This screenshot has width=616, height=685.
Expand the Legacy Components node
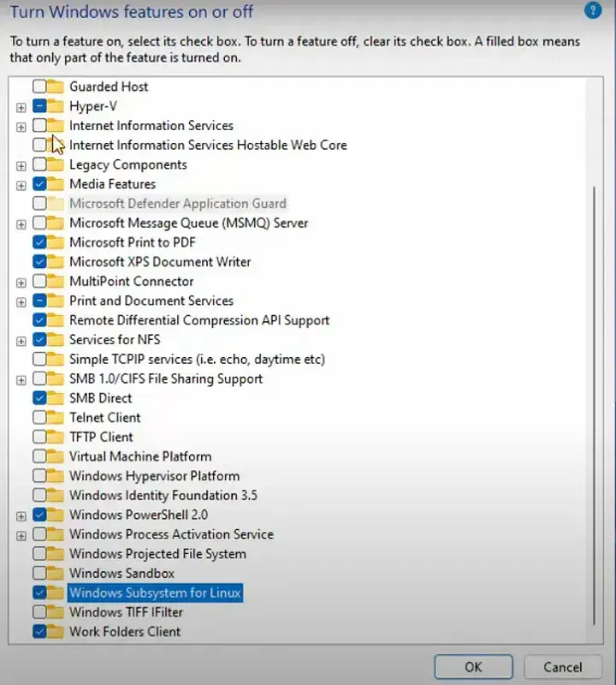click(x=21, y=165)
